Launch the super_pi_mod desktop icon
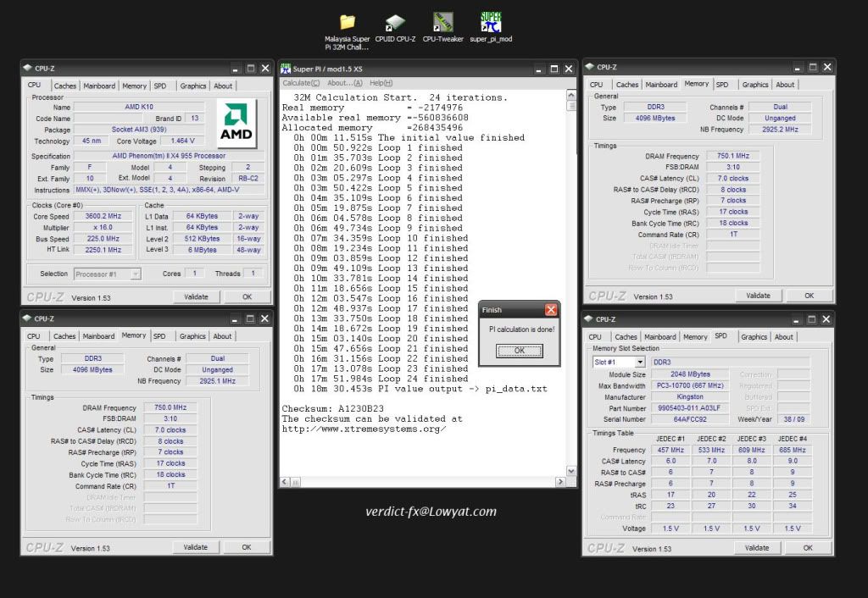868x598 pixels. click(491, 22)
